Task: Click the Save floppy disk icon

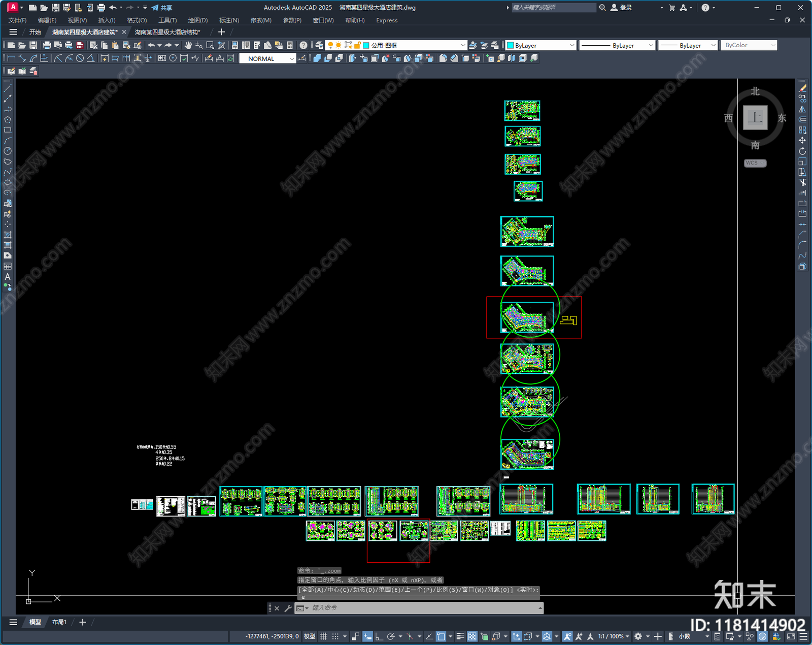Action: coord(33,45)
